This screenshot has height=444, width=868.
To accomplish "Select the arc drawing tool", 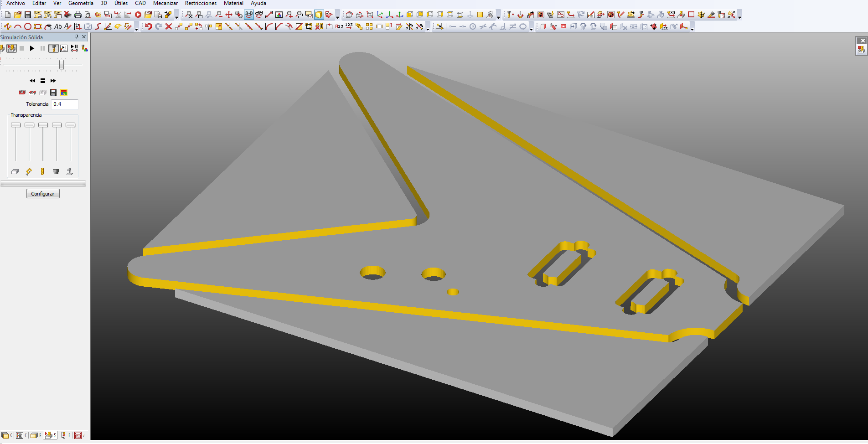I will [x=18, y=26].
